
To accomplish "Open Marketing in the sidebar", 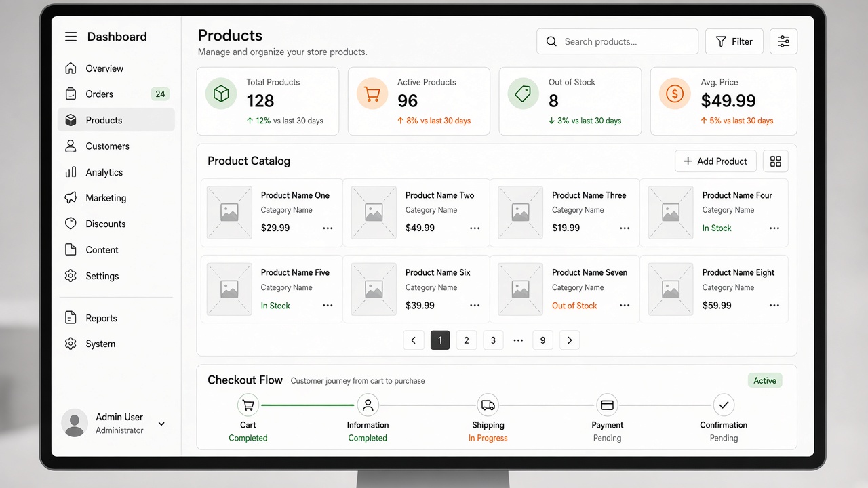I will 116,198.
